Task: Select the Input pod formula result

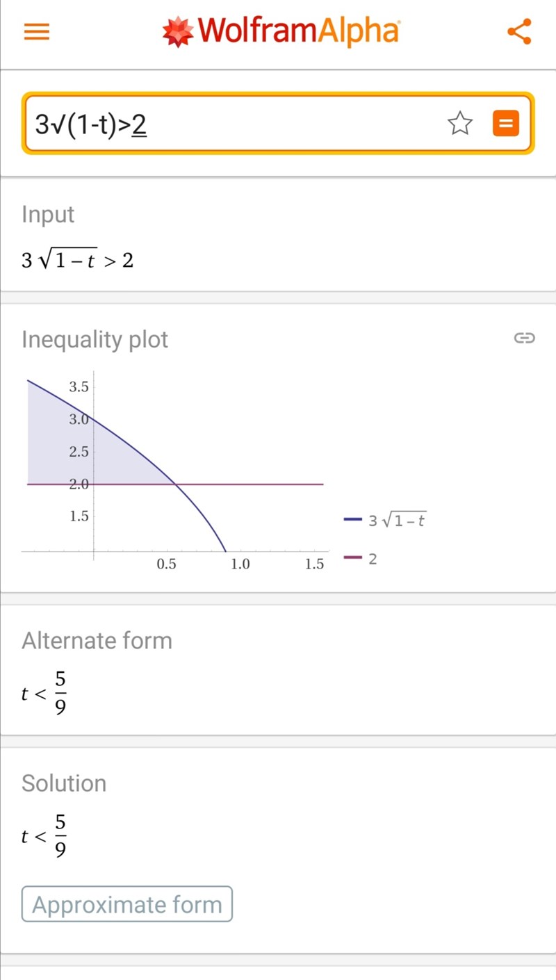Action: click(77, 261)
